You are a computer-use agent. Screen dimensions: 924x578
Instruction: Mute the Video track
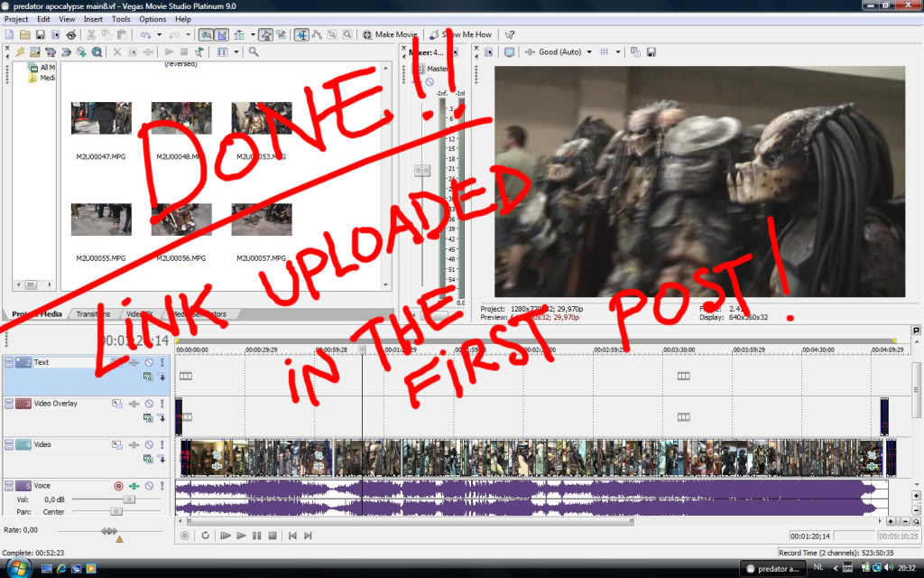(149, 445)
